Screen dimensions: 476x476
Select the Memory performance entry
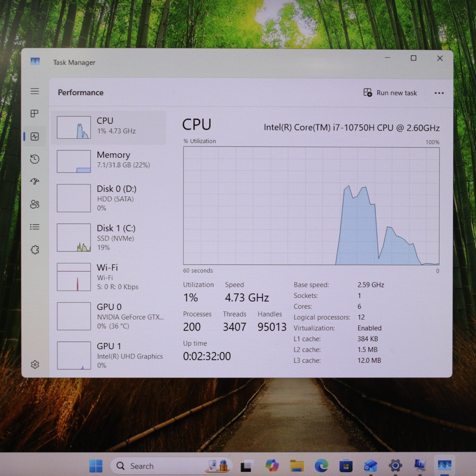[x=109, y=161]
